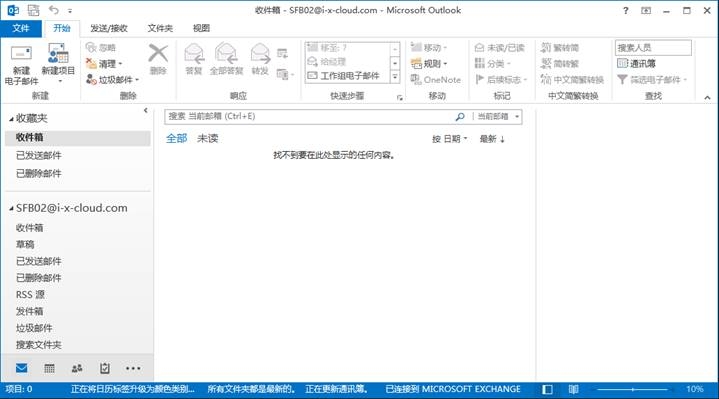This screenshot has height=399, width=719.
Task: Switch to the 开始 home tab
Action: [61, 28]
